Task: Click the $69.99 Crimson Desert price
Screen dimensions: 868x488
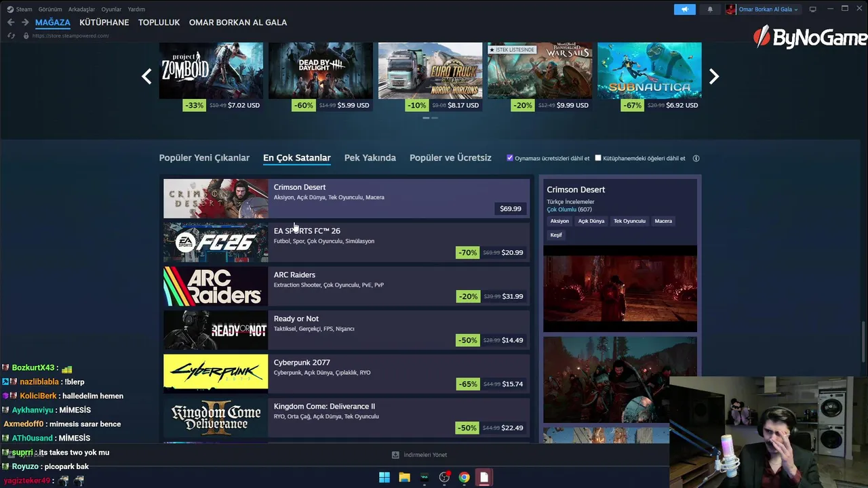Action: pos(511,208)
